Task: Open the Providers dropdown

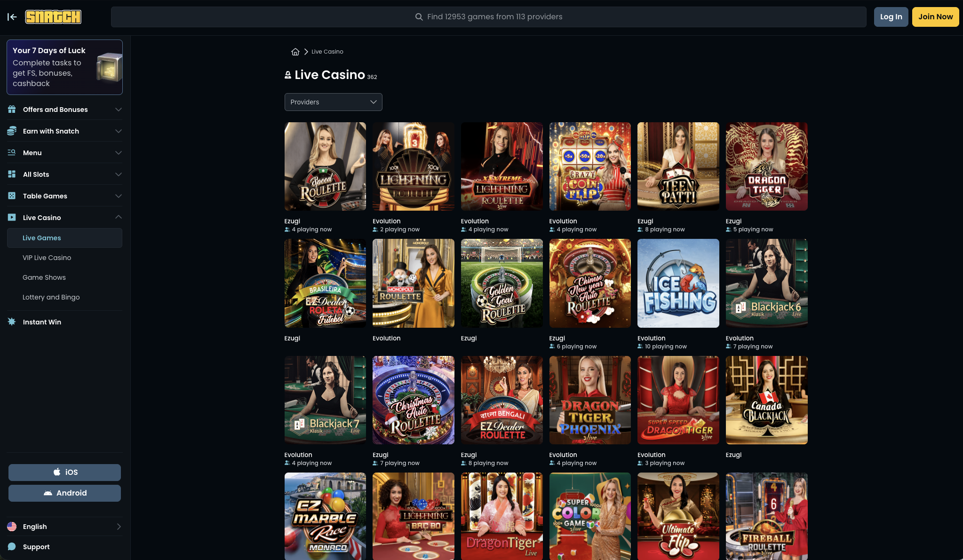Action: (333, 102)
